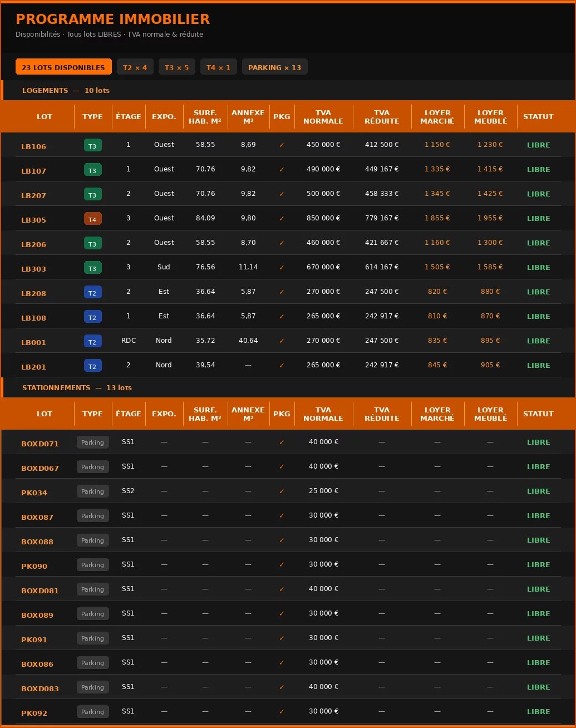The image size is (576, 728).
Task: Select the PARKING × 13 filter chip
Action: click(274, 67)
